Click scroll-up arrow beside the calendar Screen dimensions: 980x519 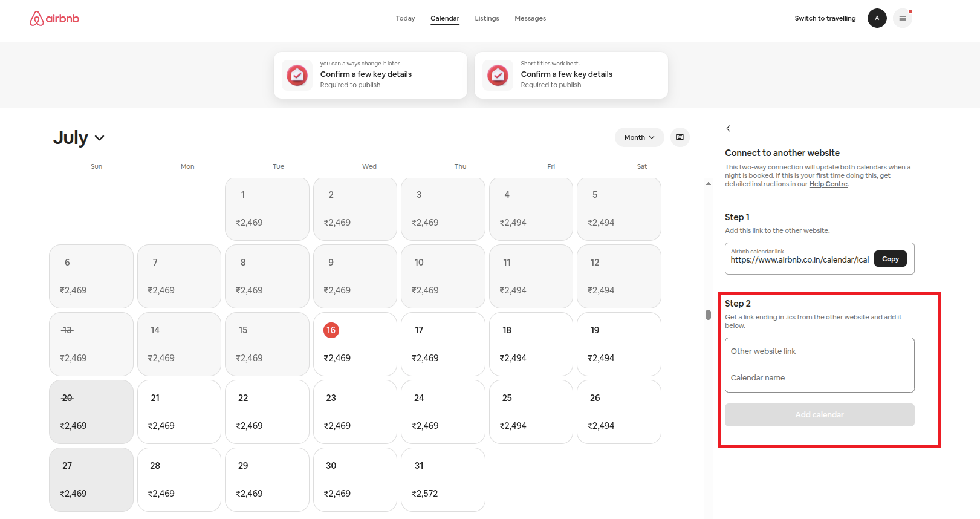[708, 184]
